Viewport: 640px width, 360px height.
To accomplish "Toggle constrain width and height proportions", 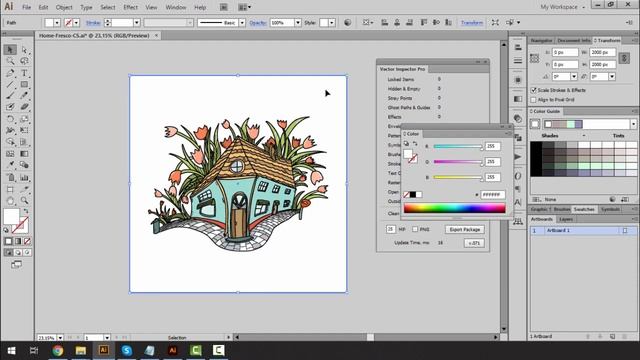I will click(x=624, y=58).
